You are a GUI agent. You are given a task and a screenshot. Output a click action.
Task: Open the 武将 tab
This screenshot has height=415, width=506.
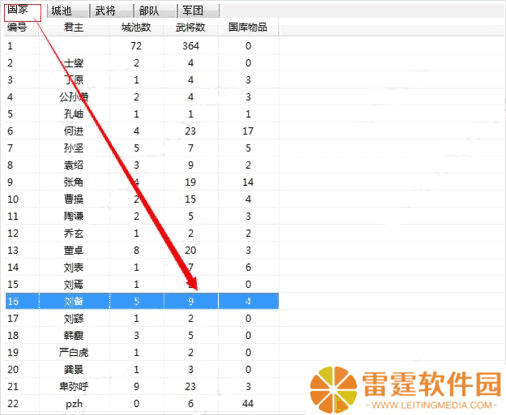click(112, 11)
